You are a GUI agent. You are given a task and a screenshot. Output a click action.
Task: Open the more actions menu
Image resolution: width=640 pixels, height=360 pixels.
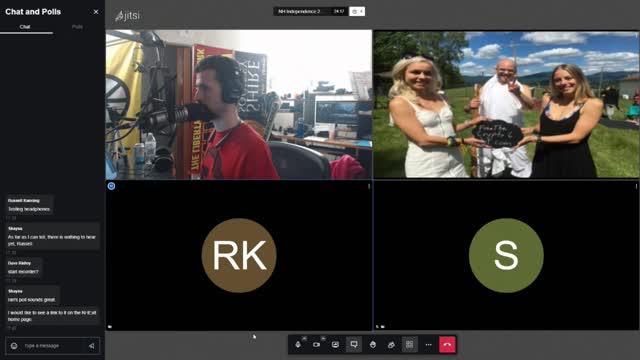[x=428, y=344]
